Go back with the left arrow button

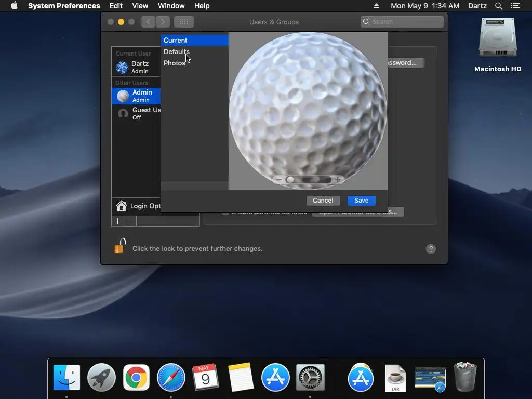[x=148, y=22]
